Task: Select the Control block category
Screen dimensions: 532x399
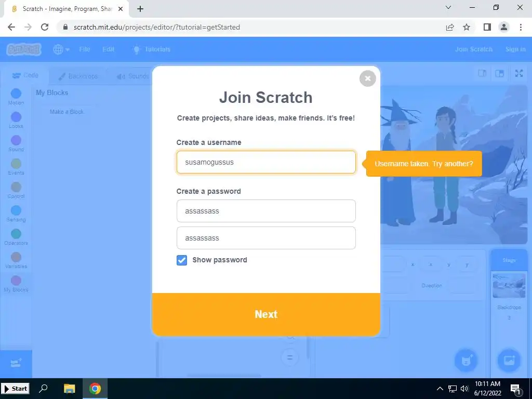Action: point(16,190)
